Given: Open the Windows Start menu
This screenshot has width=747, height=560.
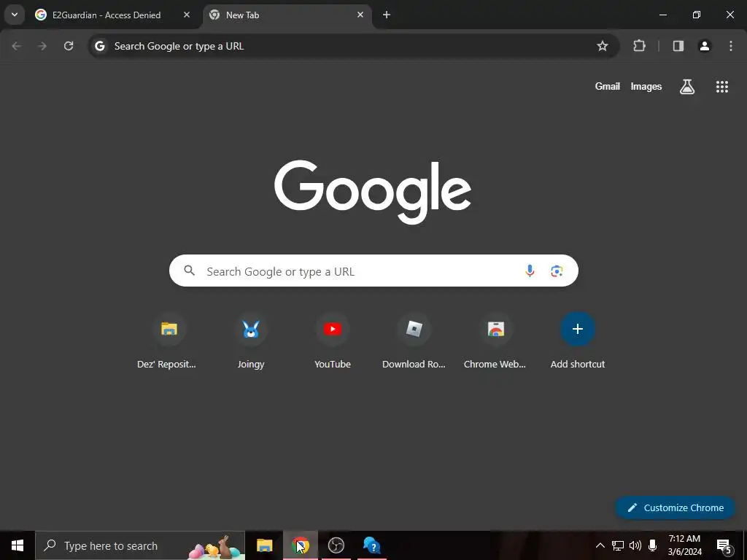Looking at the screenshot, I should [x=18, y=545].
